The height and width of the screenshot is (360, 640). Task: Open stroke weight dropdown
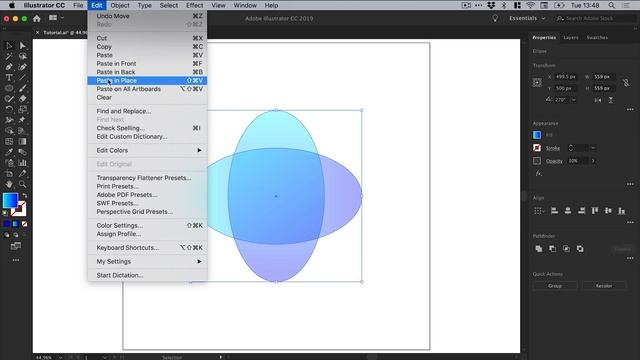click(593, 148)
